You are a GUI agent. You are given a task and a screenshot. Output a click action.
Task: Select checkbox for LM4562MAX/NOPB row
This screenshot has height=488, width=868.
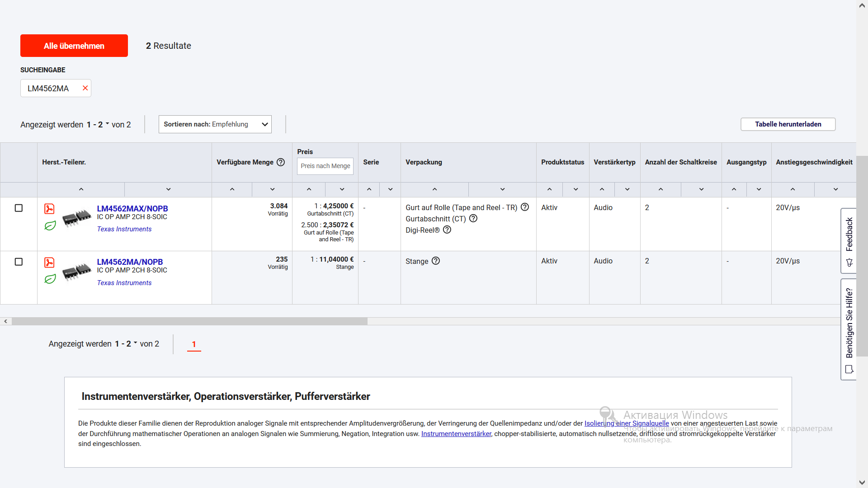click(x=19, y=208)
